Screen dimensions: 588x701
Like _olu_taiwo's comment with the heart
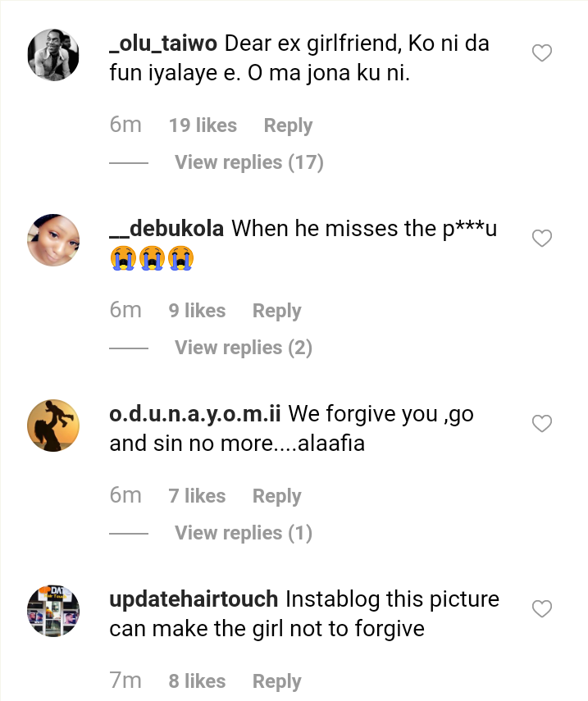coord(542,54)
